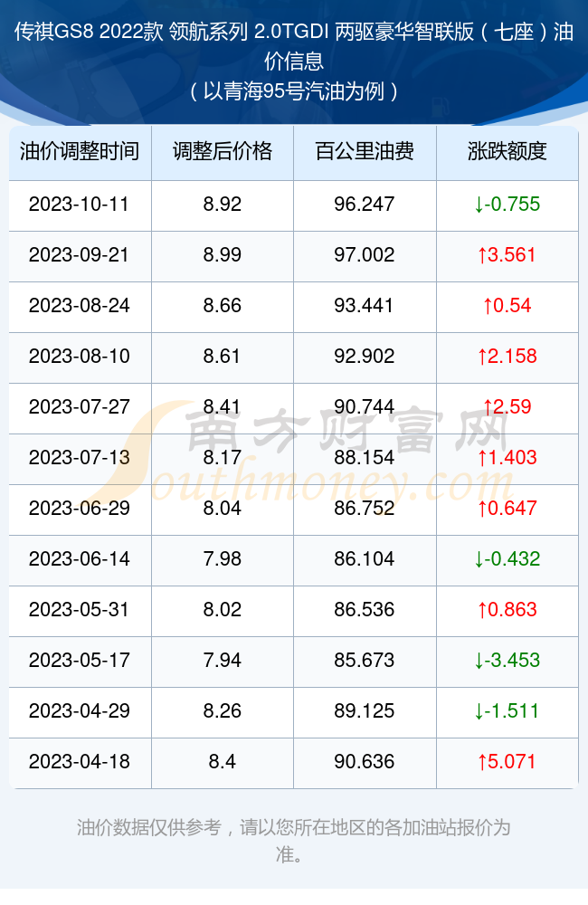Click the 涨跌额度 column header
Viewport: 588px width, 905px height.
click(x=507, y=151)
